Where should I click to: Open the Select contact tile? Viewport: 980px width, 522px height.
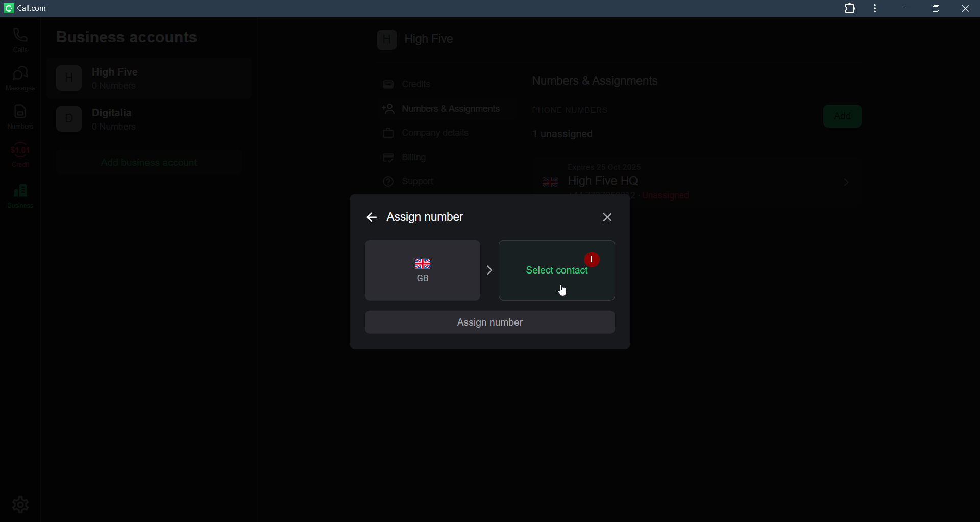557,270
